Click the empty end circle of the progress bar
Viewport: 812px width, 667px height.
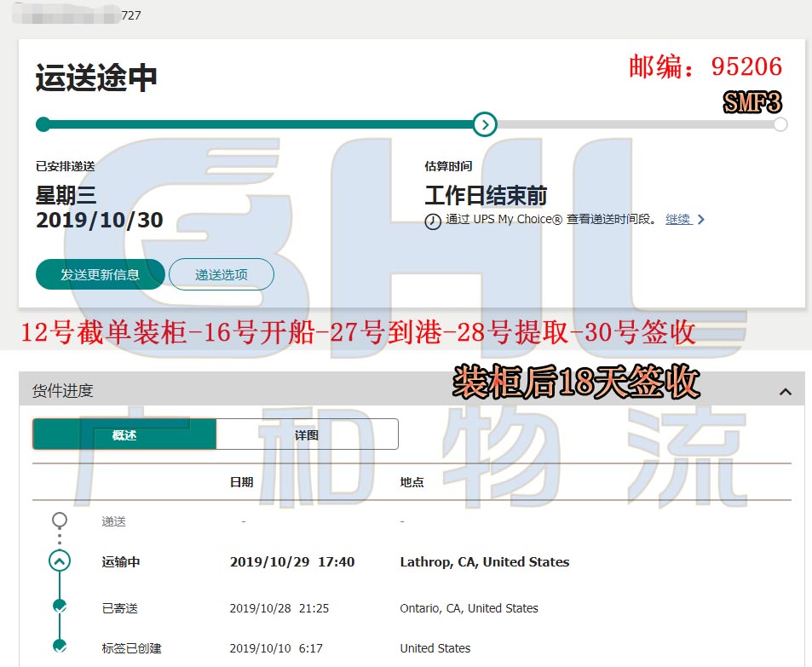tap(780, 124)
